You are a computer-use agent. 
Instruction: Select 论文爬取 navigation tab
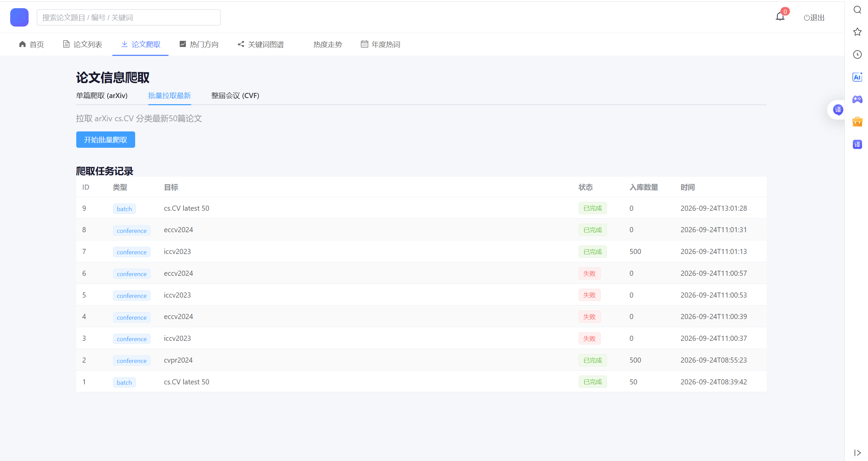(141, 44)
